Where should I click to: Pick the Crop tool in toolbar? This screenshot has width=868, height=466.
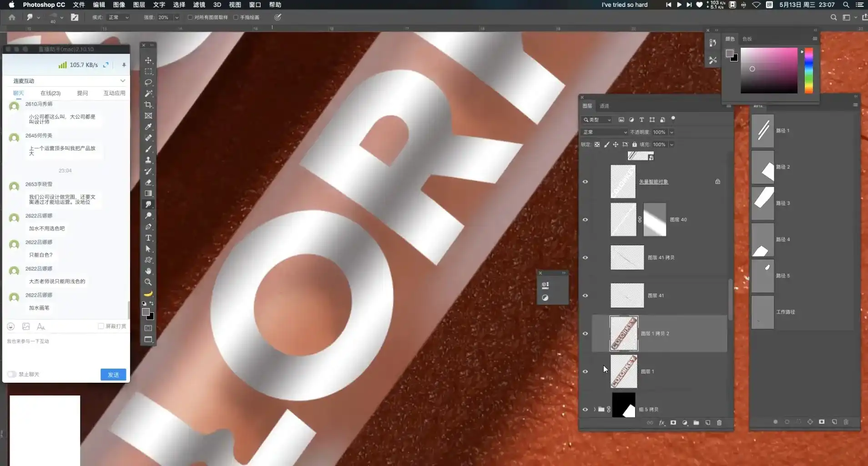148,105
